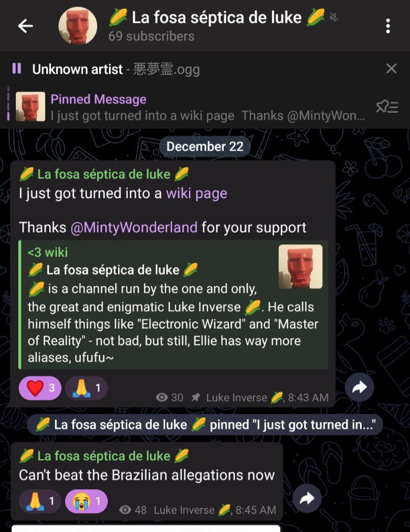Viewport: 410px width, 532px height.
Task: Forward the Brazilian allegations message
Action: 307,498
